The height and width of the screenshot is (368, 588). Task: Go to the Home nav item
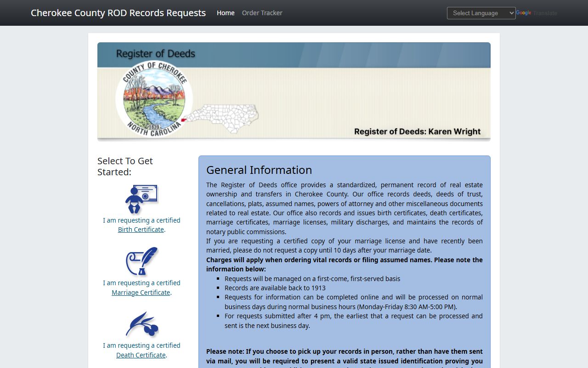pos(226,13)
